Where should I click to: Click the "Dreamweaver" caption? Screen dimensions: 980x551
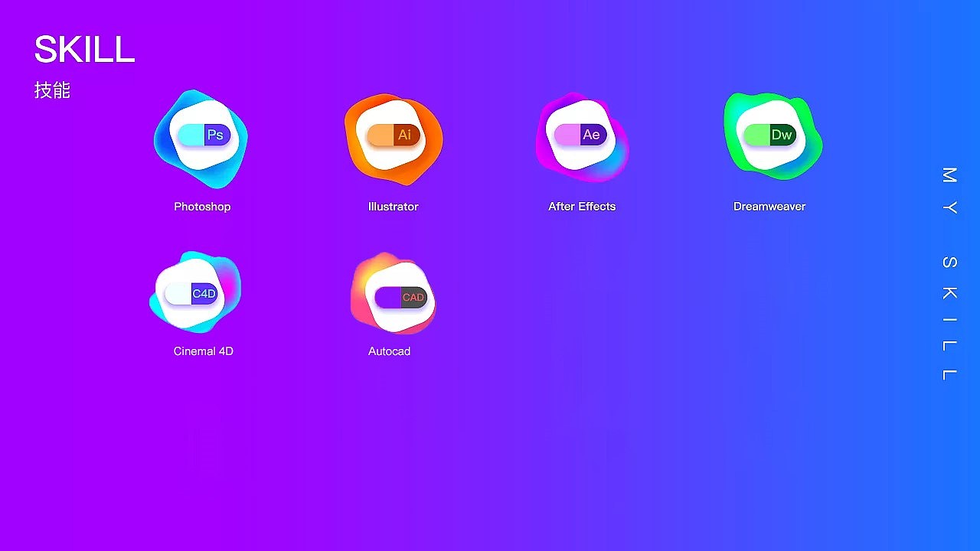click(x=769, y=207)
